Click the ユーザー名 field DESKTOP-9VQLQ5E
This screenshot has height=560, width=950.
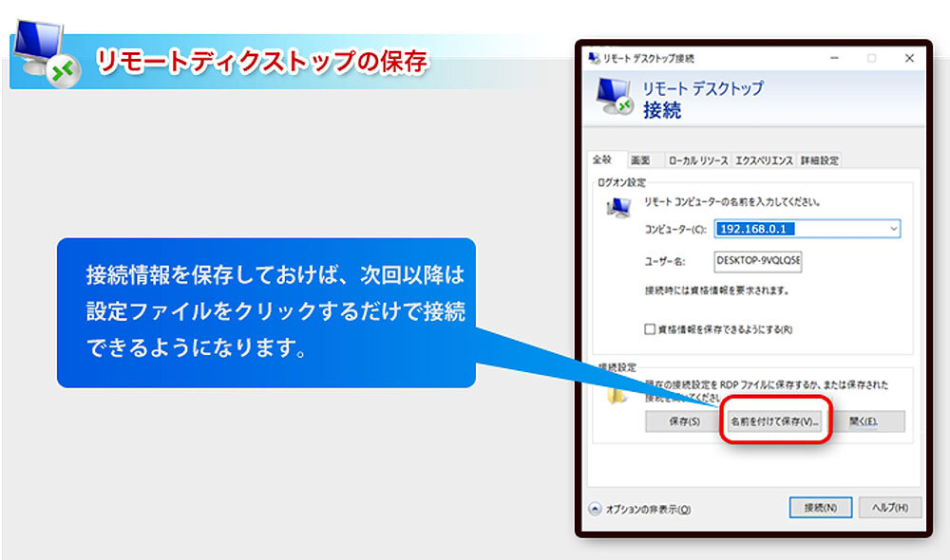coord(758,261)
